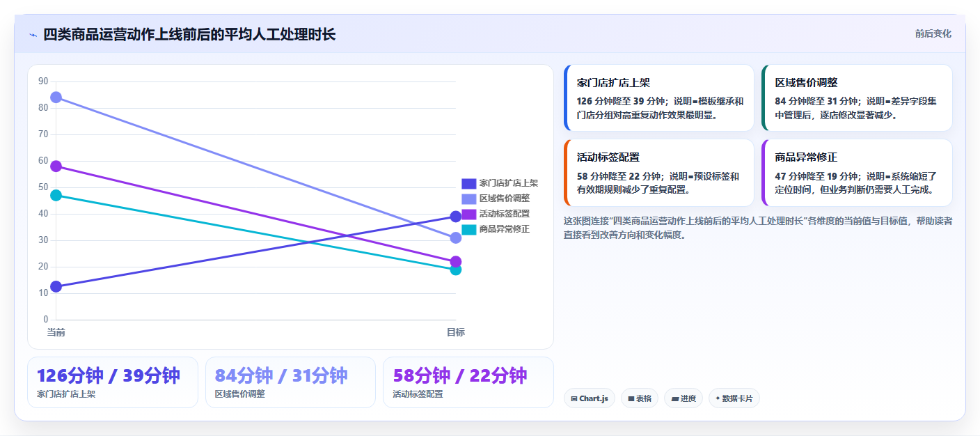Toggle 家门店扩店上架 legend color box
This screenshot has height=436, width=980.
[x=468, y=183]
